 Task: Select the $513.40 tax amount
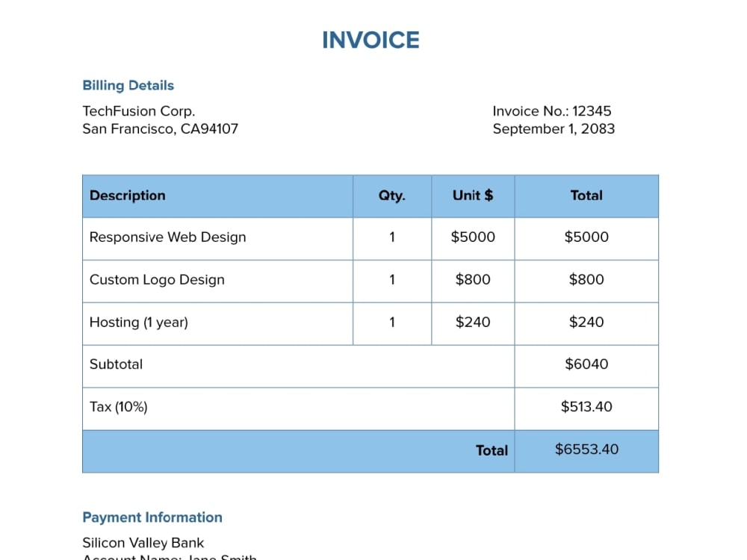(586, 407)
